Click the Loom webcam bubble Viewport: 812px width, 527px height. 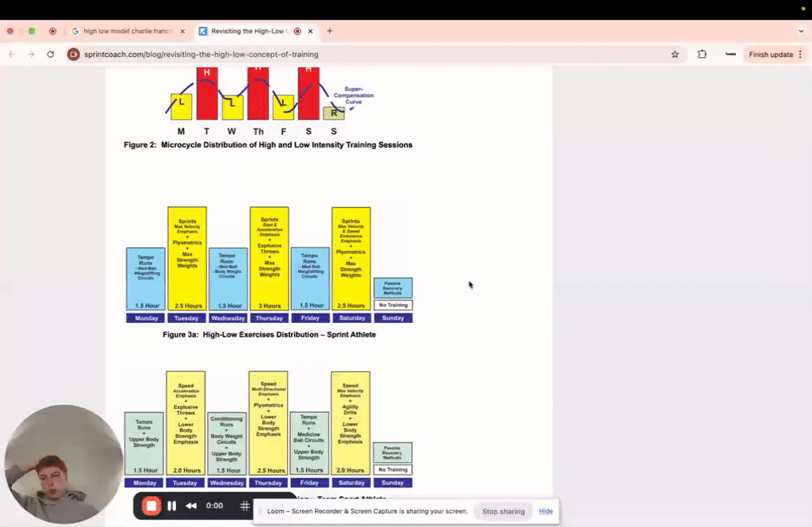pos(63,464)
